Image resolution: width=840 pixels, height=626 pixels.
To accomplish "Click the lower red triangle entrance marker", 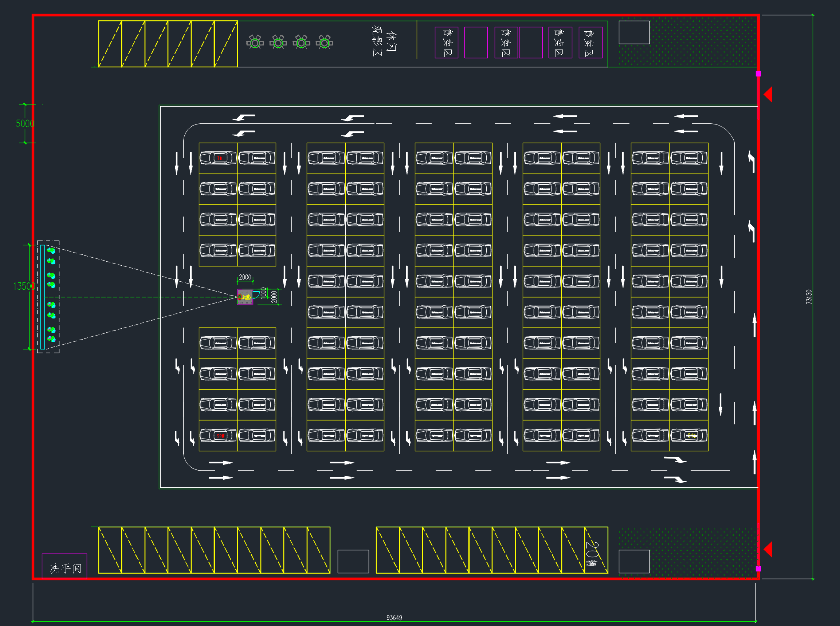I will click(768, 549).
